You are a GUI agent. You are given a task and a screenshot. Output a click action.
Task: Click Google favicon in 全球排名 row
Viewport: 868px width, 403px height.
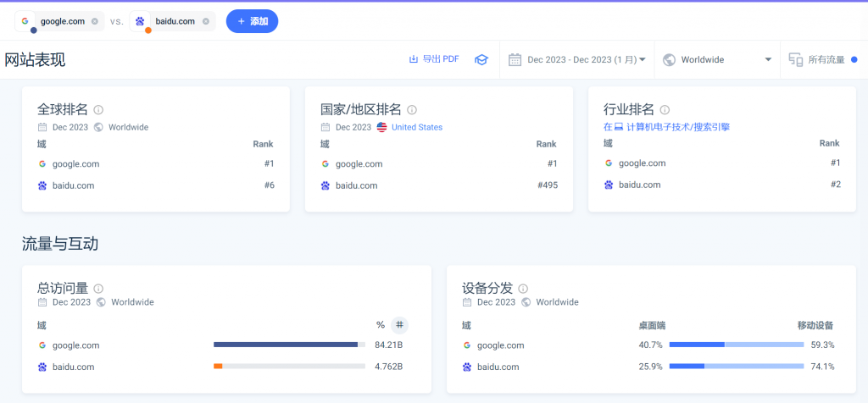pos(42,163)
